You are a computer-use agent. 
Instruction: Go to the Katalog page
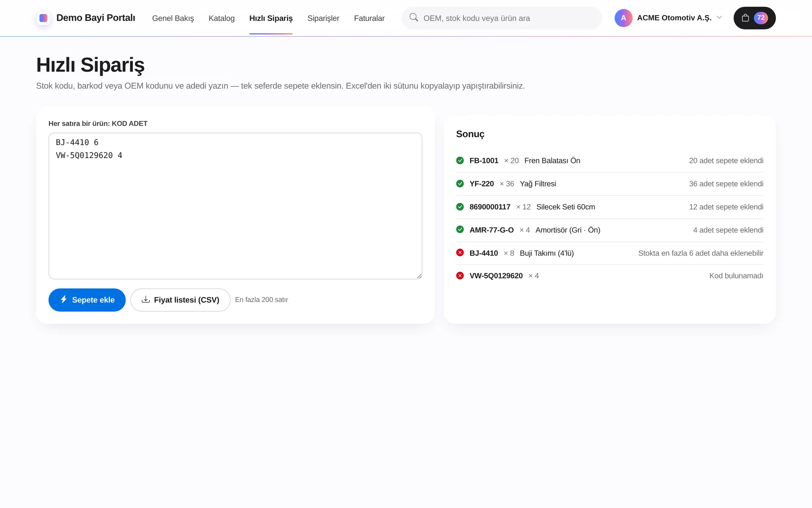click(222, 18)
